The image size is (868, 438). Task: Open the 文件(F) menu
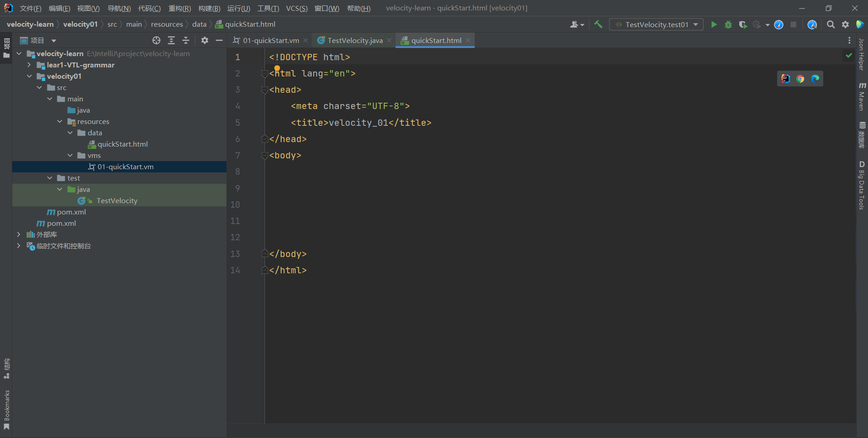point(30,8)
